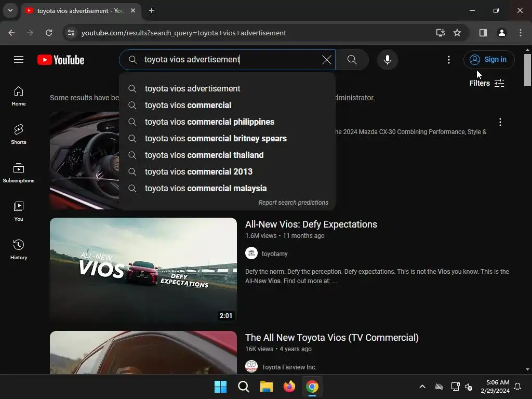532x399 pixels.
Task: Choose 'toyota vios commercial britney spears' suggestion
Action: click(x=227, y=138)
